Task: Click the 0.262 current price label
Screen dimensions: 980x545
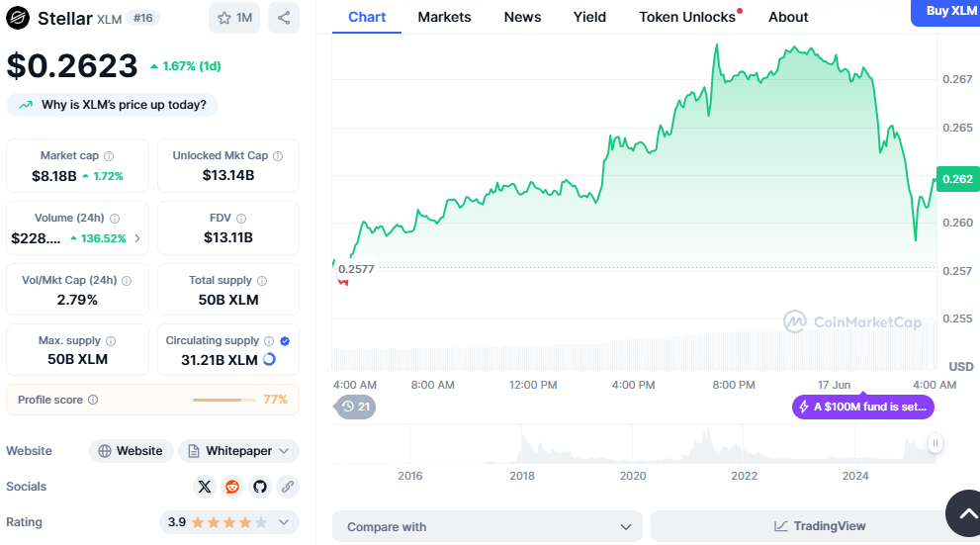Action: (x=957, y=179)
